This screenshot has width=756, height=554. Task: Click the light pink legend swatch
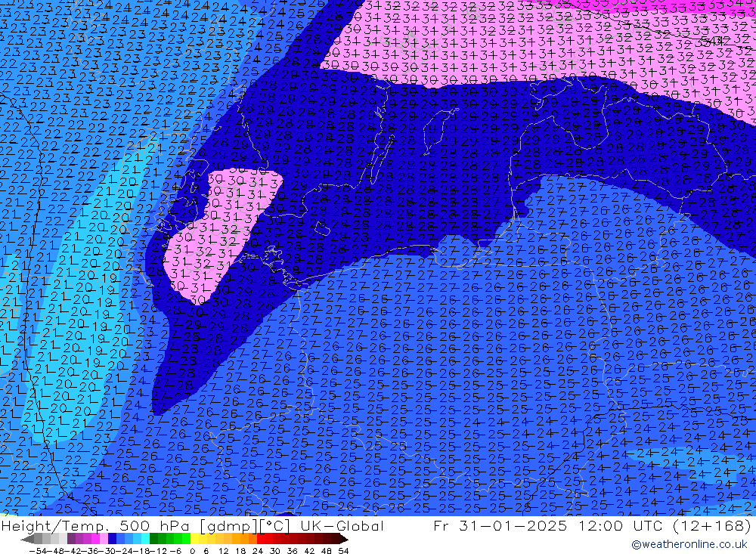104,539
